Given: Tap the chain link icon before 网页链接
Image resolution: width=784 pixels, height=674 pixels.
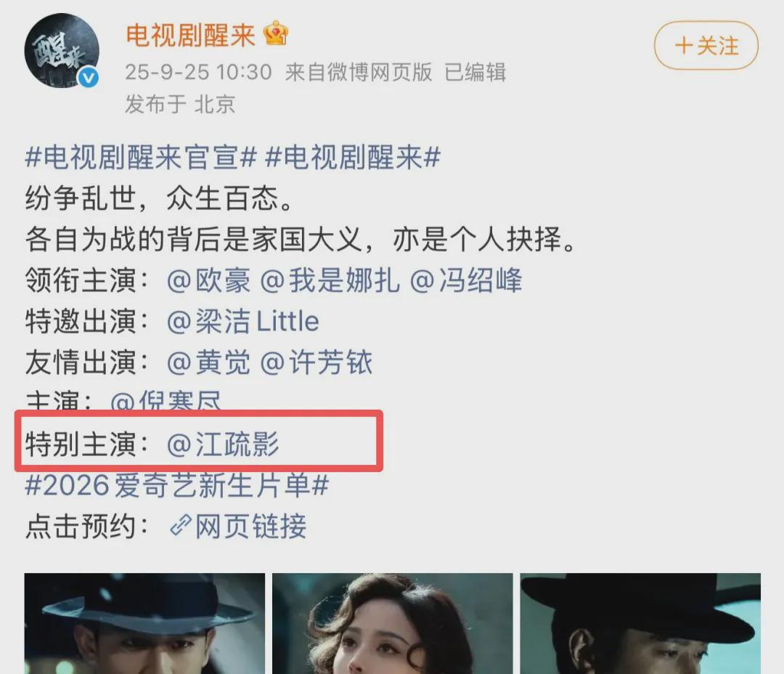Looking at the screenshot, I should click(181, 526).
